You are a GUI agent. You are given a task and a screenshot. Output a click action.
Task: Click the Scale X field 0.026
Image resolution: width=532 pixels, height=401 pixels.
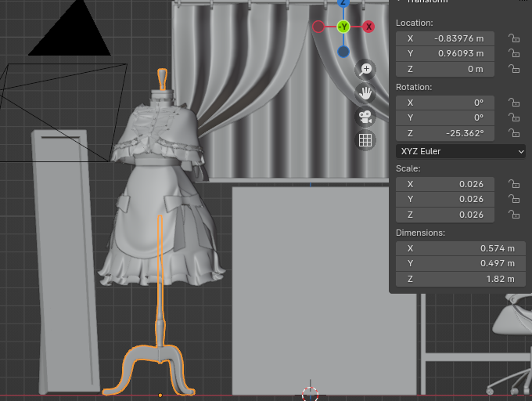click(445, 184)
